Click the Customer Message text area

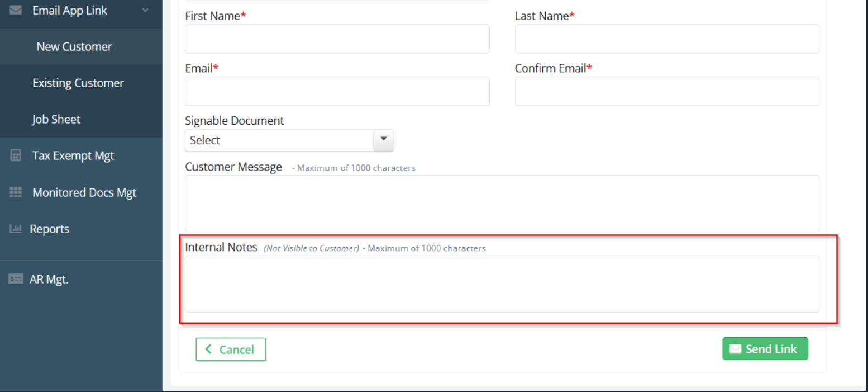click(502, 204)
